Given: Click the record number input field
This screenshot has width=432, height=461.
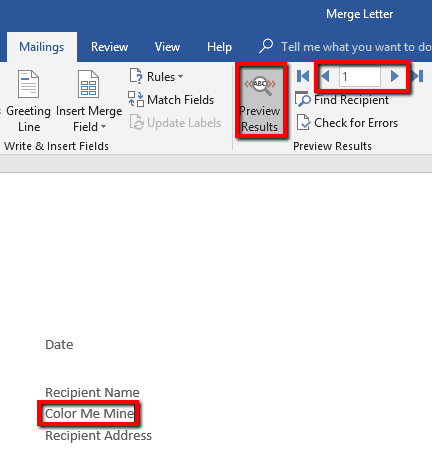Looking at the screenshot, I should (x=360, y=77).
